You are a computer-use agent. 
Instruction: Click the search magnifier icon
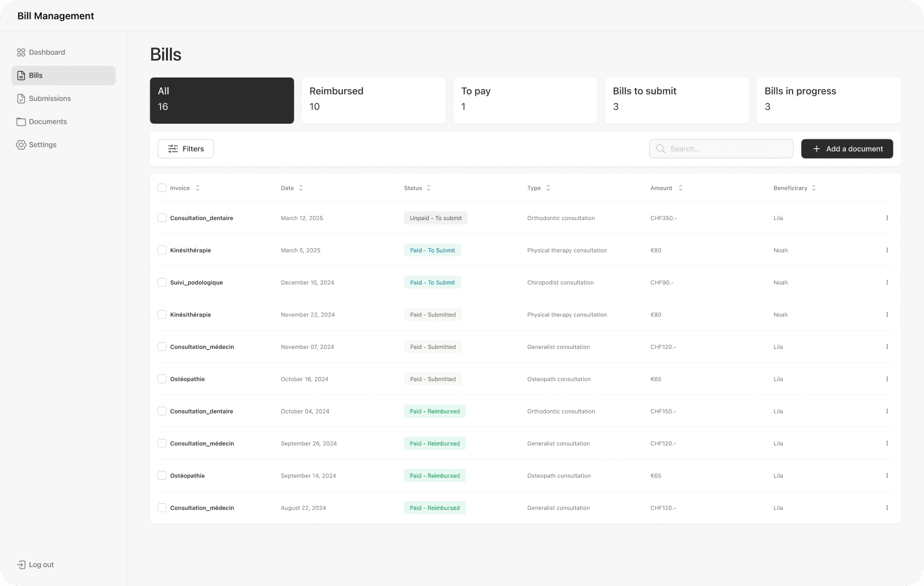tap(660, 148)
